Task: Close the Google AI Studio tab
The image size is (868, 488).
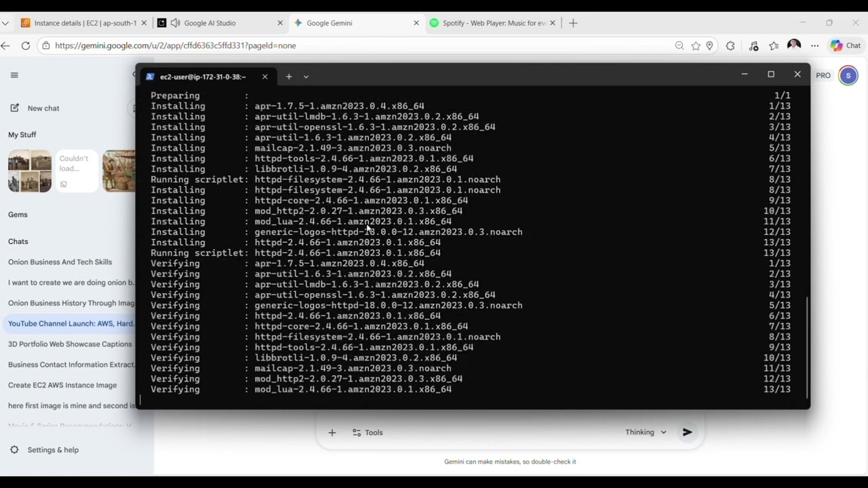Action: click(280, 23)
